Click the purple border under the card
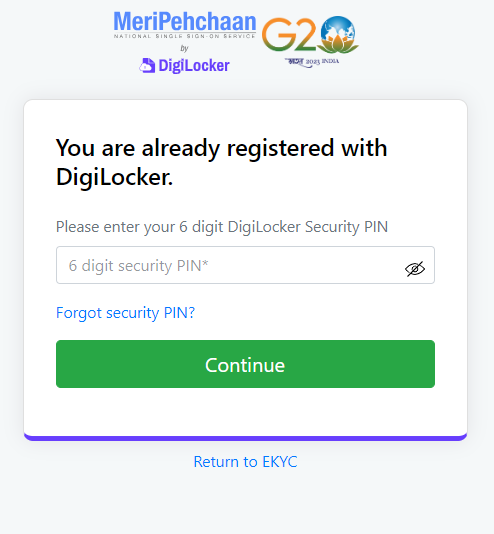The width and height of the screenshot is (494, 534). 245,438
